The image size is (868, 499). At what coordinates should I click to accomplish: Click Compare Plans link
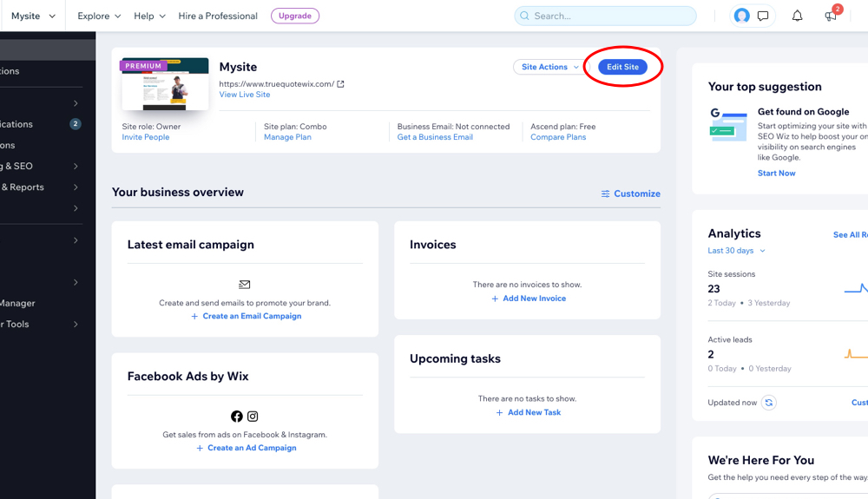pyautogui.click(x=558, y=137)
